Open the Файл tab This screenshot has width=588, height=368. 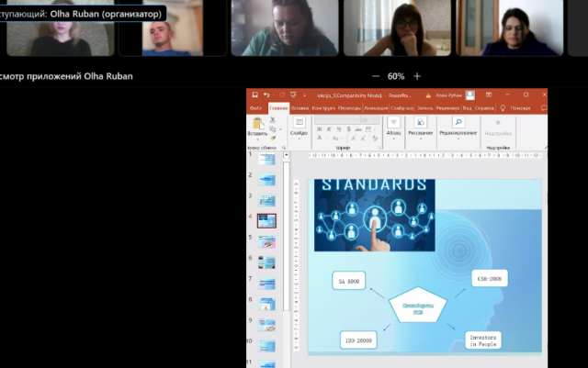pos(255,108)
